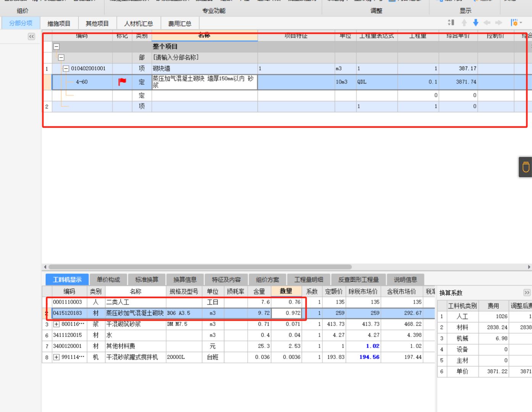The image size is (532, 412).
Task: Open the 费用汇总 tab
Action: (179, 23)
